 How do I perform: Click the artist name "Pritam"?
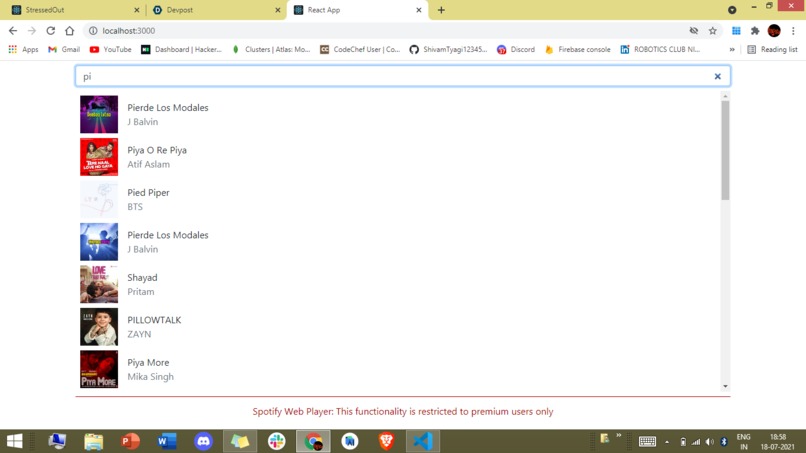pos(140,292)
